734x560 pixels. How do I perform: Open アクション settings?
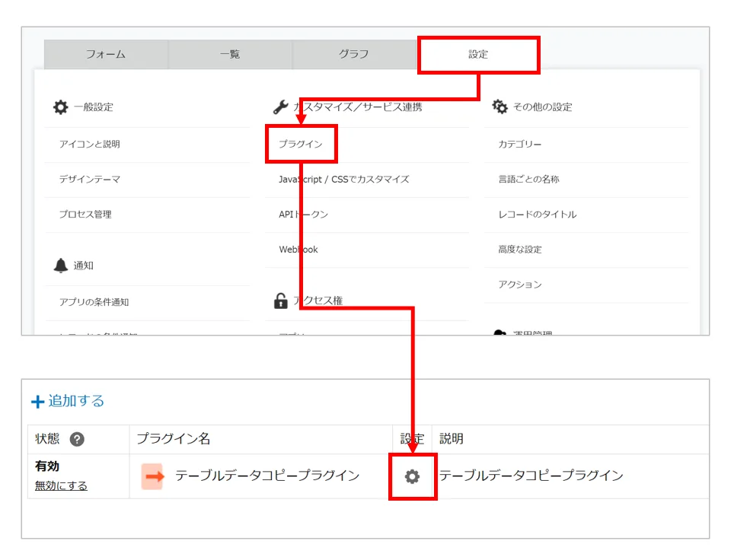[x=519, y=285]
